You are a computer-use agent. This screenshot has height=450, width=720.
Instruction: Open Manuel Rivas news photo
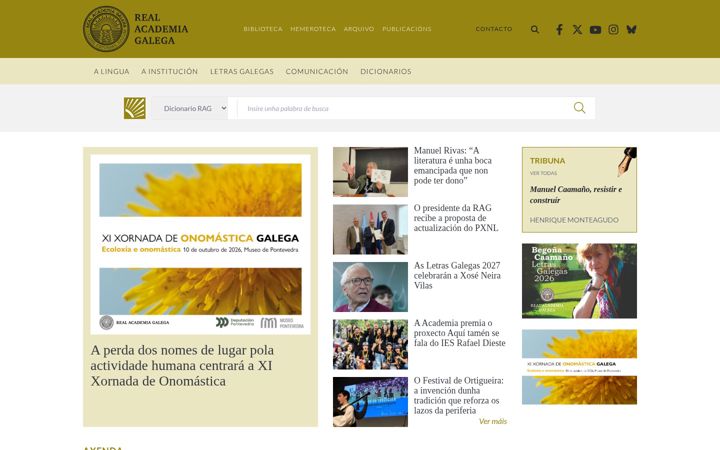point(371,172)
